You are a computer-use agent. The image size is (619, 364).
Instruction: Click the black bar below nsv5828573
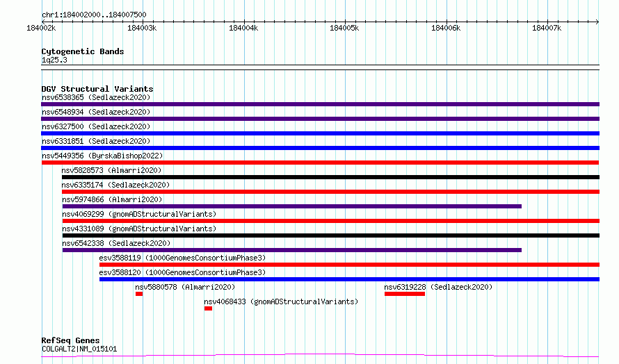[330, 177]
